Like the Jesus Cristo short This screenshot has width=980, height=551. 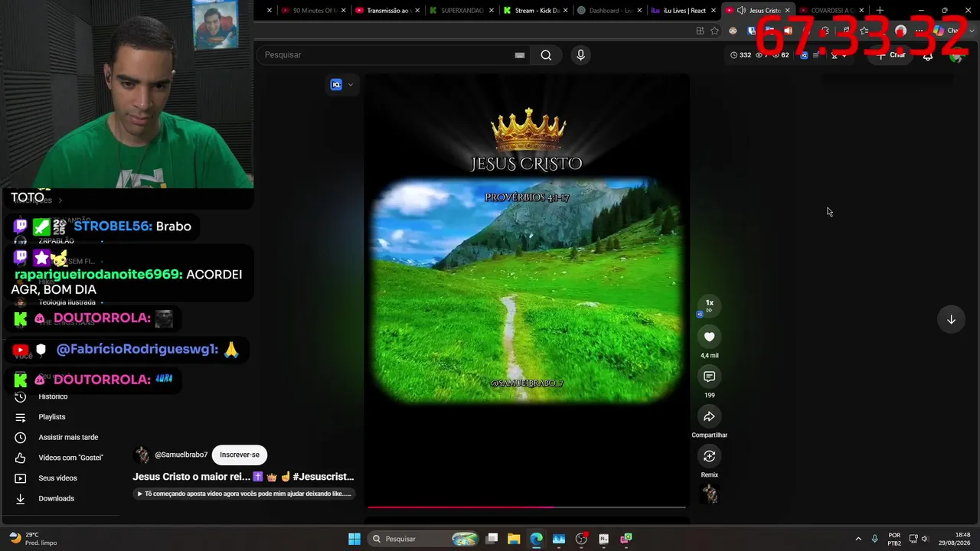click(x=709, y=337)
